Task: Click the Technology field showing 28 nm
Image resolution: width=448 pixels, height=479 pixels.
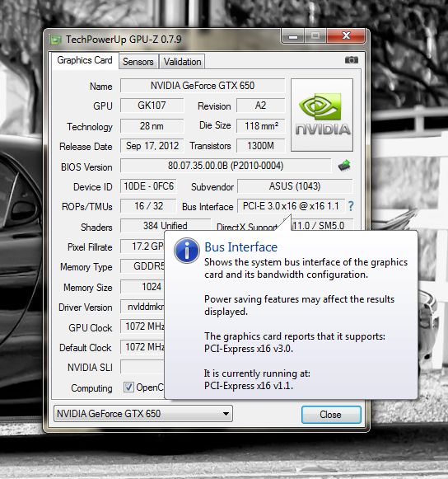Action: [152, 126]
